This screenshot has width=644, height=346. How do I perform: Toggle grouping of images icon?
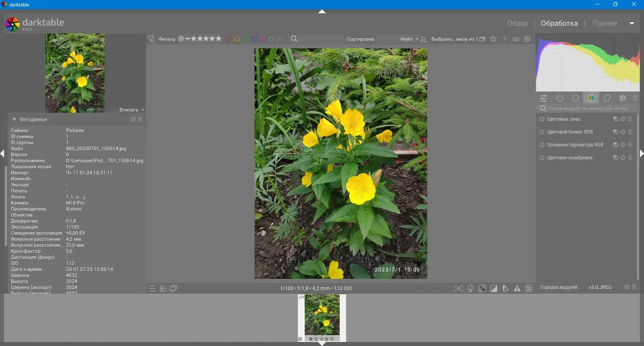(x=482, y=39)
